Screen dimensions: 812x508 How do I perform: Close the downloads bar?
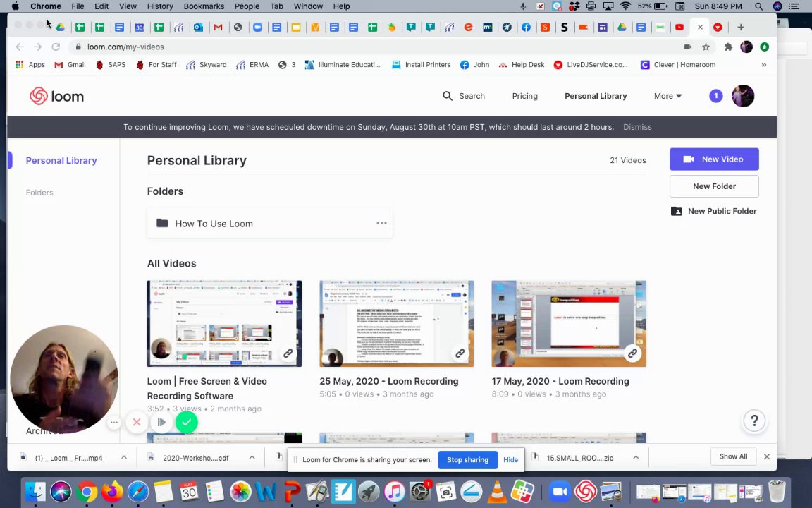click(x=766, y=456)
